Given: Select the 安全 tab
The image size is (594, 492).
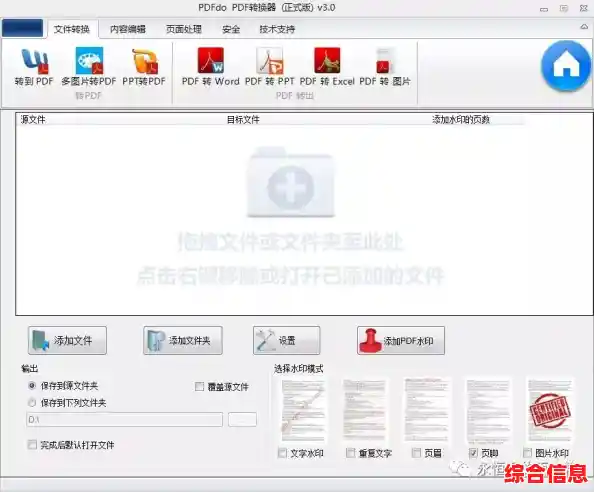Looking at the screenshot, I should point(231,29).
